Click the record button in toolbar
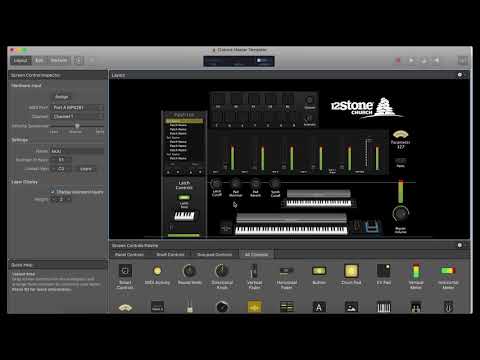The image size is (480, 360). click(x=398, y=60)
